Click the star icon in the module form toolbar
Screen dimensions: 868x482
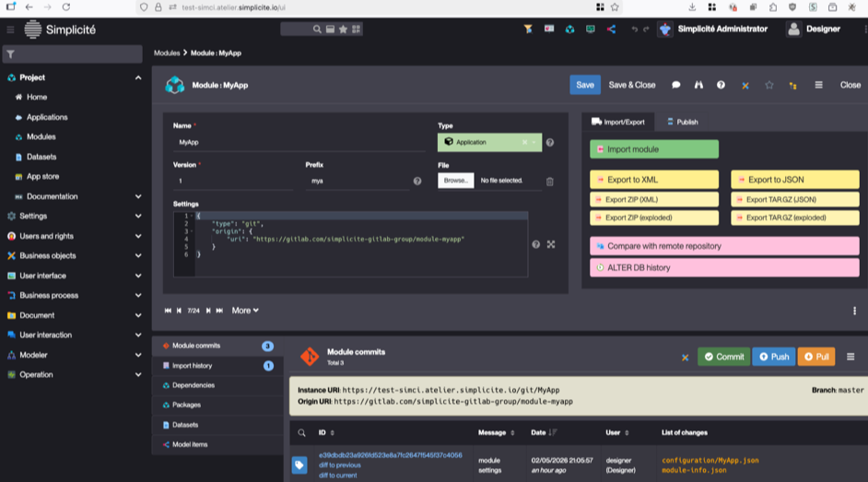click(769, 85)
